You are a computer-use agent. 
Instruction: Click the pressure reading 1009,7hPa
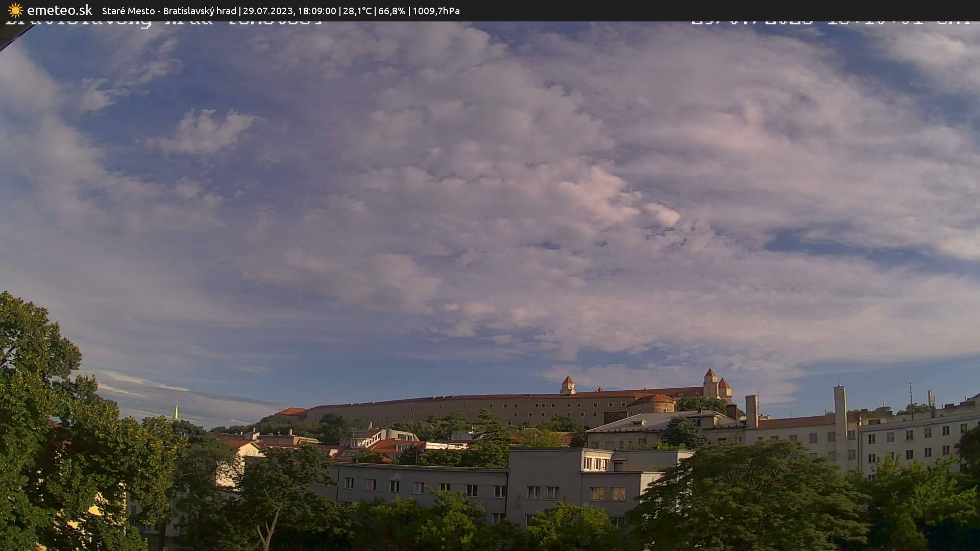(435, 10)
